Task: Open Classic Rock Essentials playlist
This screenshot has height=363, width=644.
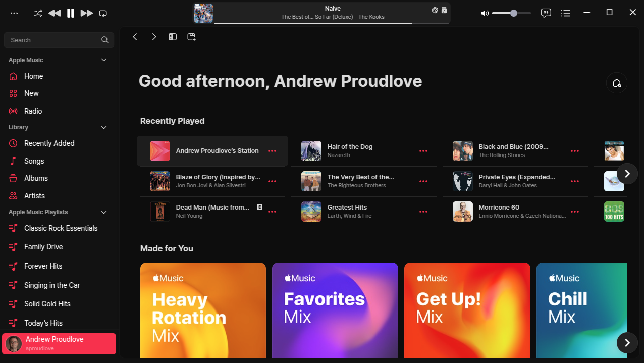Action: coord(59,228)
